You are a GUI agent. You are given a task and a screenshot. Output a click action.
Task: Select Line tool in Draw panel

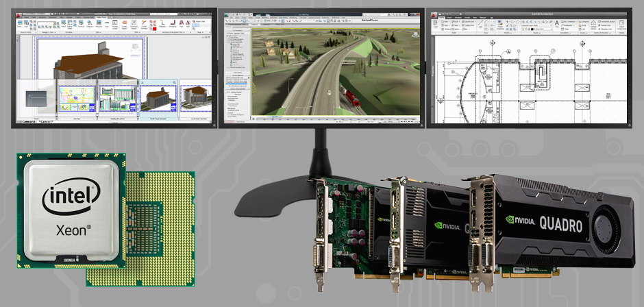[x=480, y=23]
